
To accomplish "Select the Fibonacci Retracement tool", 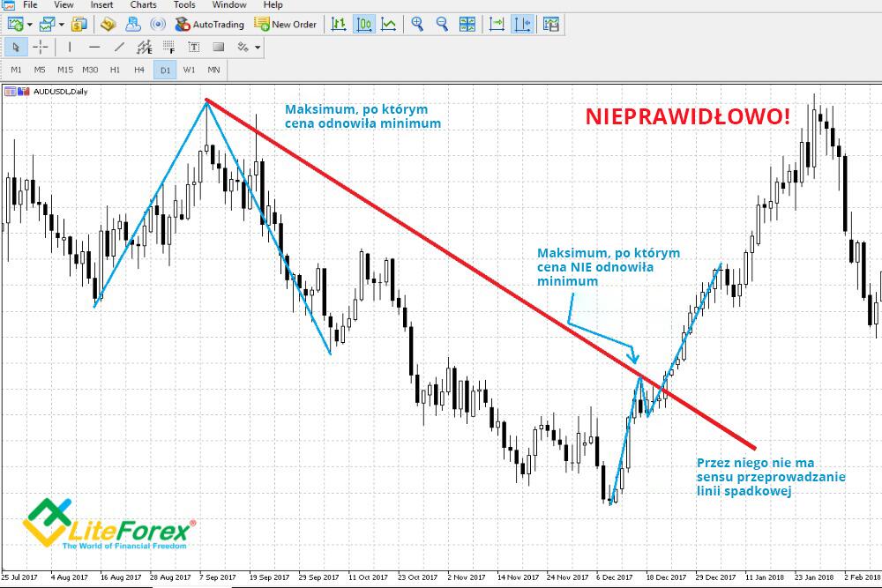I will pyautogui.click(x=168, y=48).
